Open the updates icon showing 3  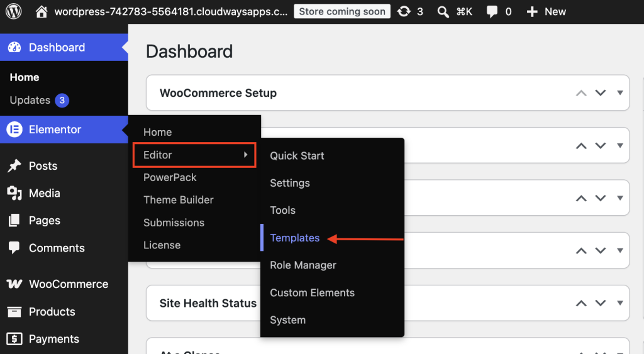click(404, 11)
